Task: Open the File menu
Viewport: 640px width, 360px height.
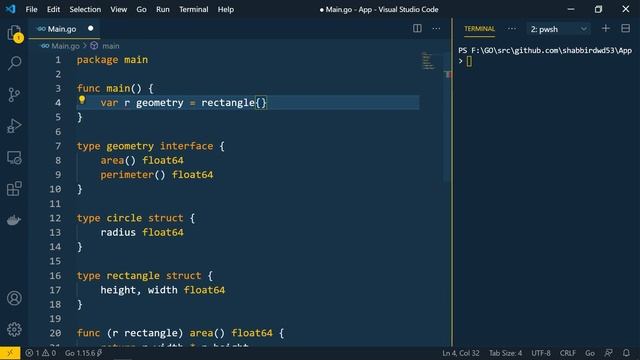Action: click(31, 9)
